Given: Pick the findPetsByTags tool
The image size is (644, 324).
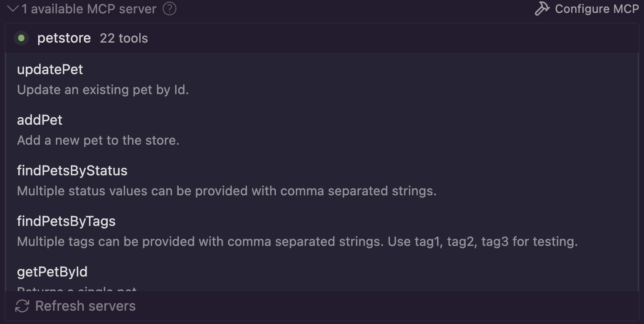Looking at the screenshot, I should [x=66, y=221].
